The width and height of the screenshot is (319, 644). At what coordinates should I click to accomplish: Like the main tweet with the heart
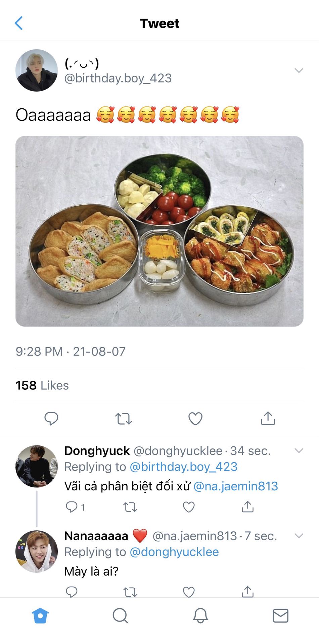195,419
